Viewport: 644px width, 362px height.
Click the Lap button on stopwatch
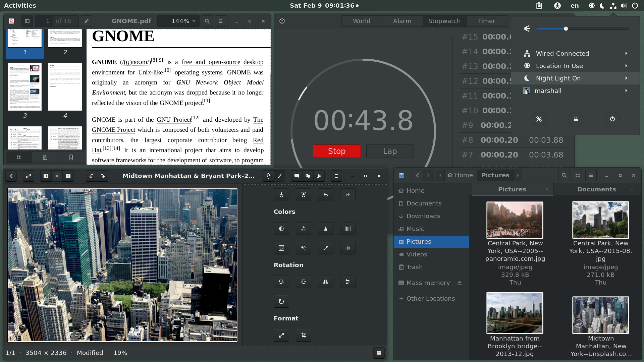click(x=389, y=151)
